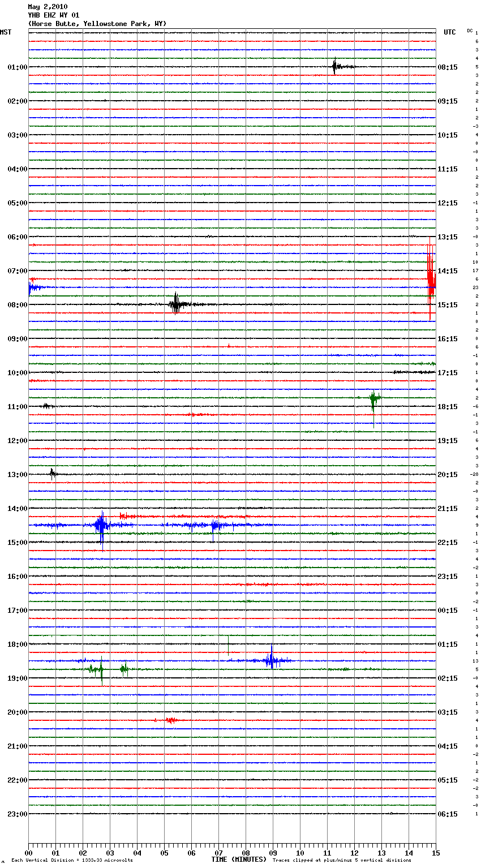Click the 06:15 UTC time label

448,814
